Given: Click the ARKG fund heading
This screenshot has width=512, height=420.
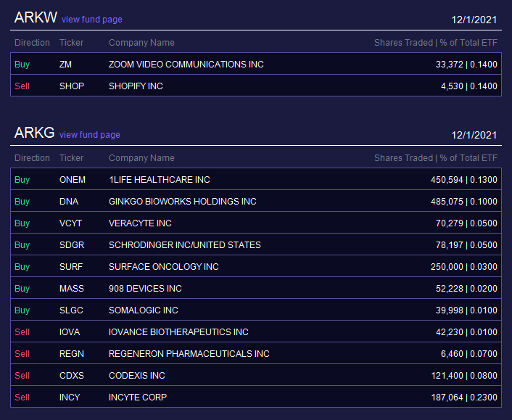Looking at the screenshot, I should click(35, 133).
